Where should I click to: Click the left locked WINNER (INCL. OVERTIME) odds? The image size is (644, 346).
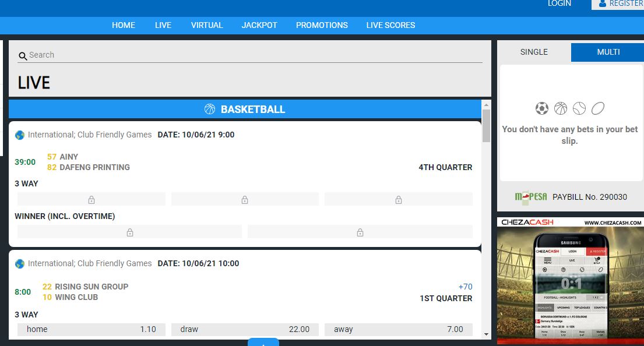pyautogui.click(x=129, y=232)
